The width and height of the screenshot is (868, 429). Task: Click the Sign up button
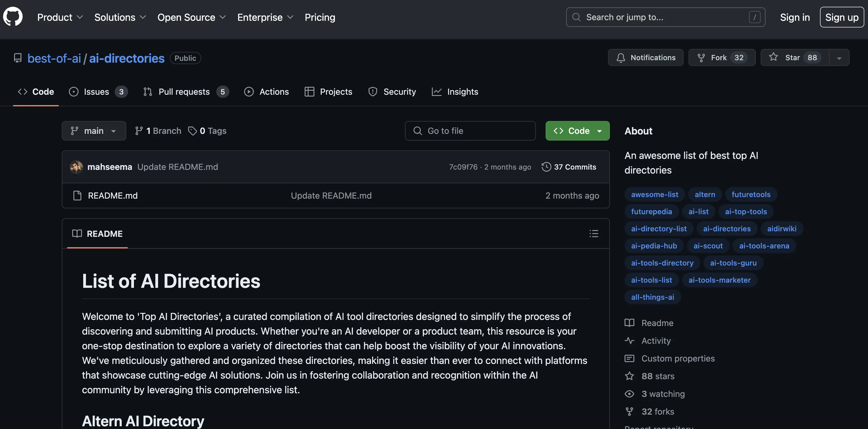[842, 17]
